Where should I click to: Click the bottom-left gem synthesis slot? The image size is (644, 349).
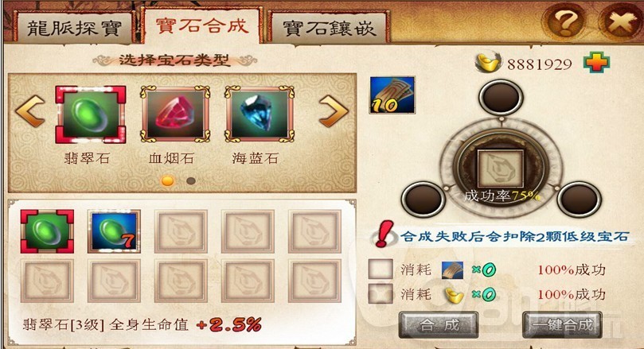(423, 200)
